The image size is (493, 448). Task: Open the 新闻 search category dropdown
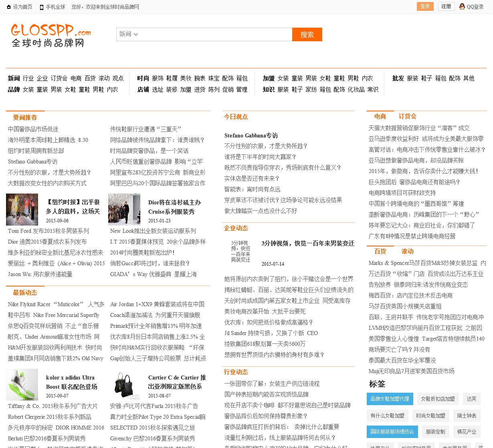(x=128, y=34)
